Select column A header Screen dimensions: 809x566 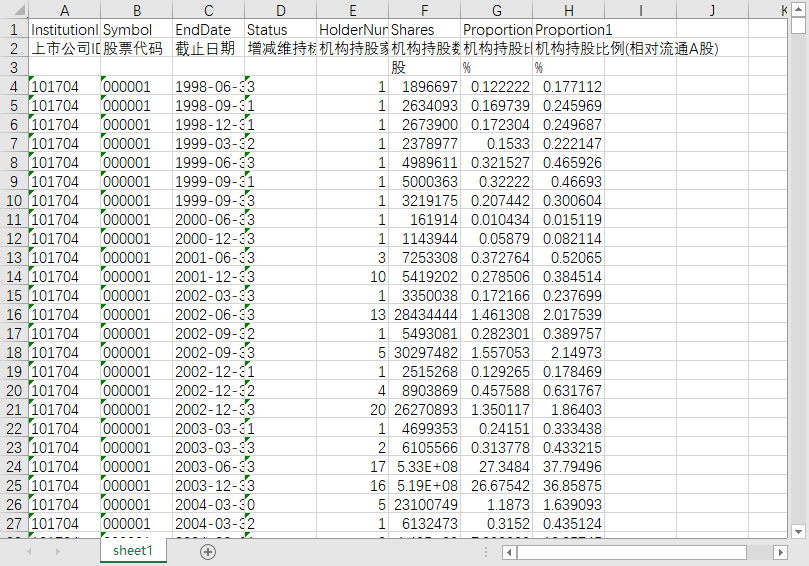pos(64,10)
